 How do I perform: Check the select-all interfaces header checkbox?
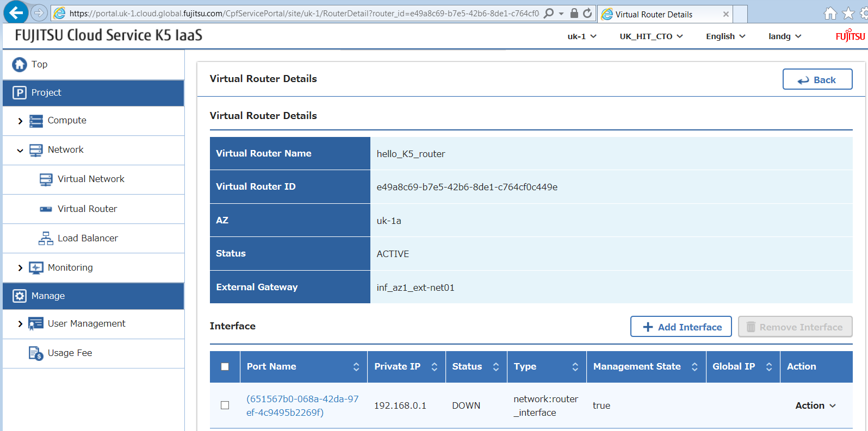(225, 367)
